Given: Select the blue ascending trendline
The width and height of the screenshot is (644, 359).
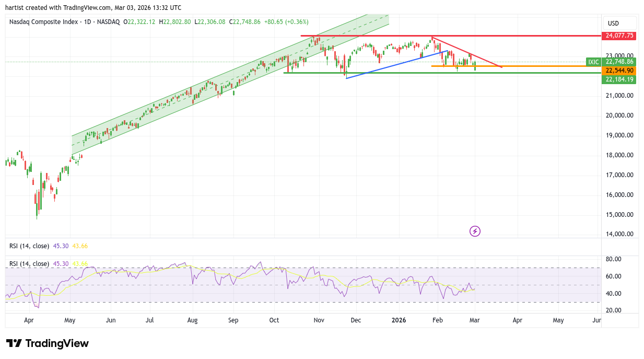Looking at the screenshot, I should pos(397,64).
